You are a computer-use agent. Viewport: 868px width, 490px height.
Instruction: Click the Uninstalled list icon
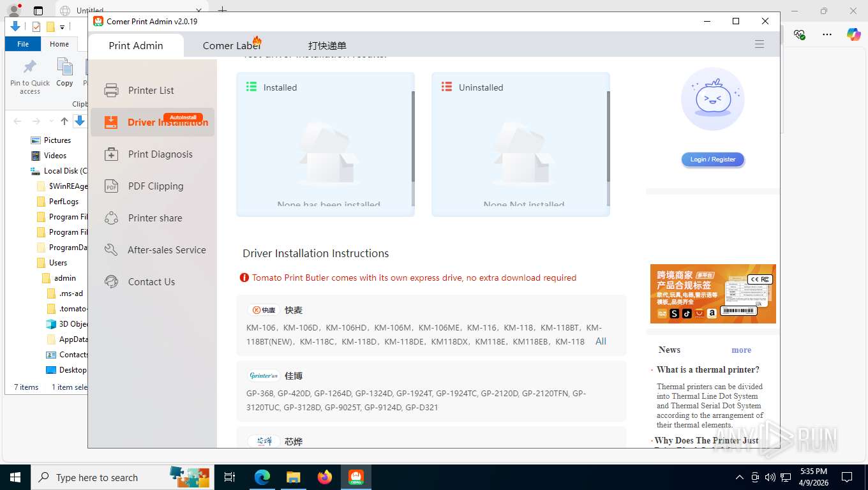pos(447,87)
